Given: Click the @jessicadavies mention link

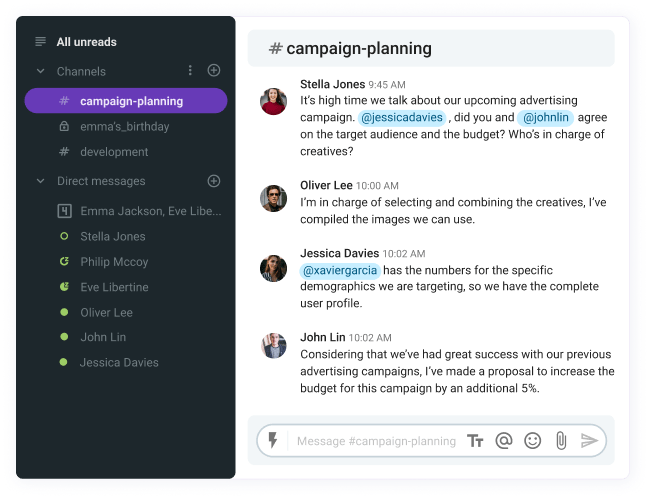Looking at the screenshot, I should pos(401,118).
